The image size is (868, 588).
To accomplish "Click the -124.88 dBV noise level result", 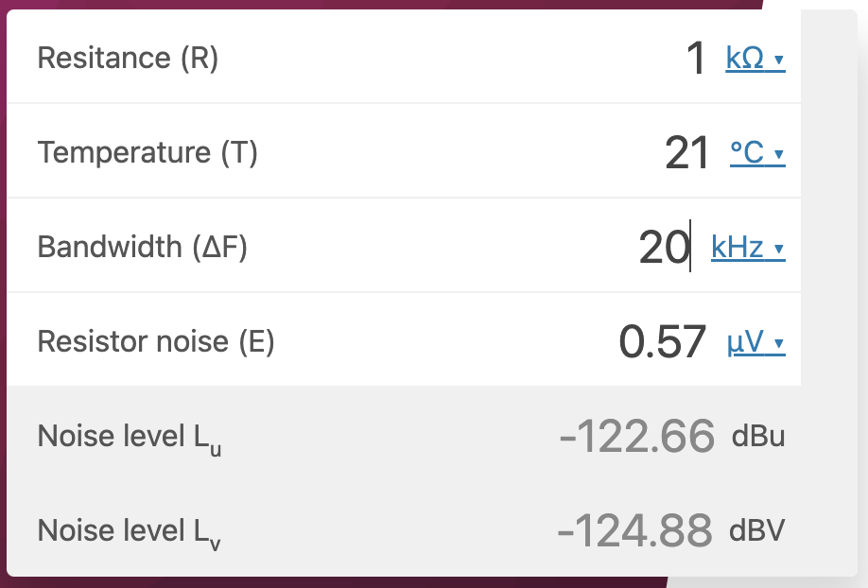I will [x=671, y=530].
